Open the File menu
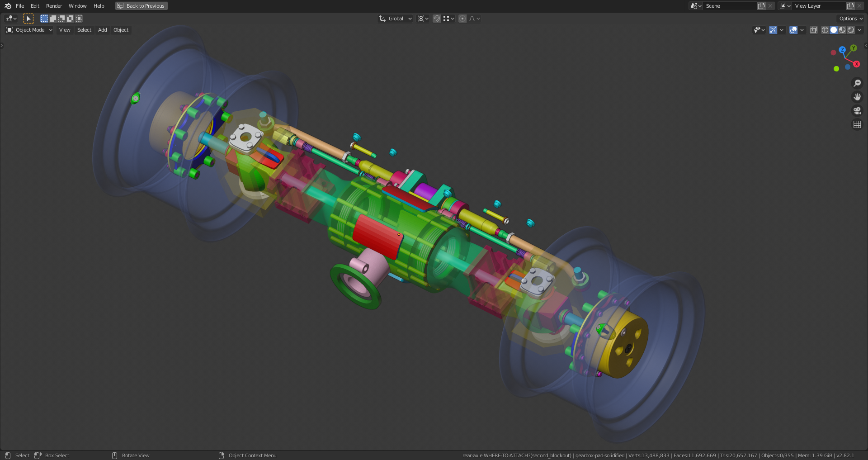 click(20, 6)
